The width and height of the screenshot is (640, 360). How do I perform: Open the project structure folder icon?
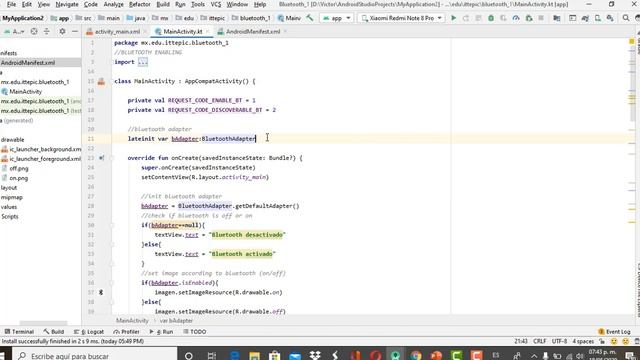557,18
